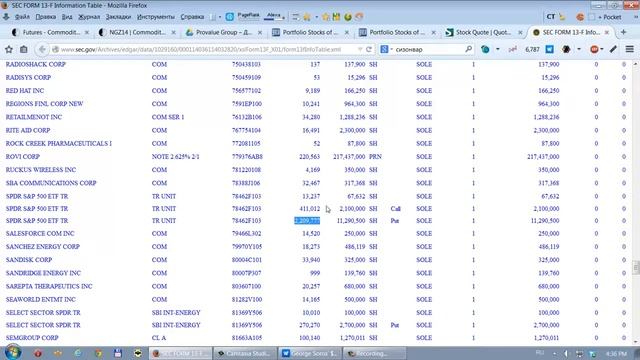Click the dark puzzle extension icon

(x=566, y=49)
